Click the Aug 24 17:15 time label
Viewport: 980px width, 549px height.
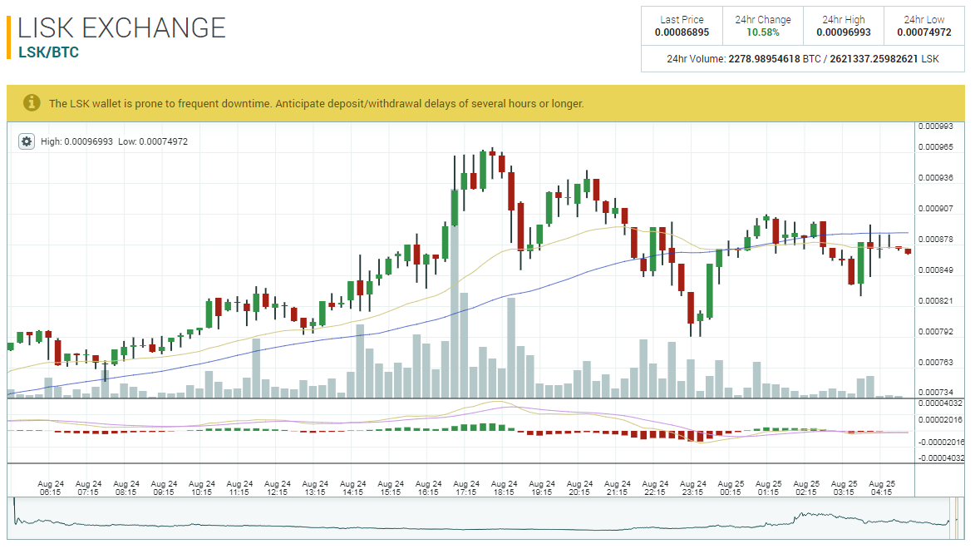tap(466, 488)
